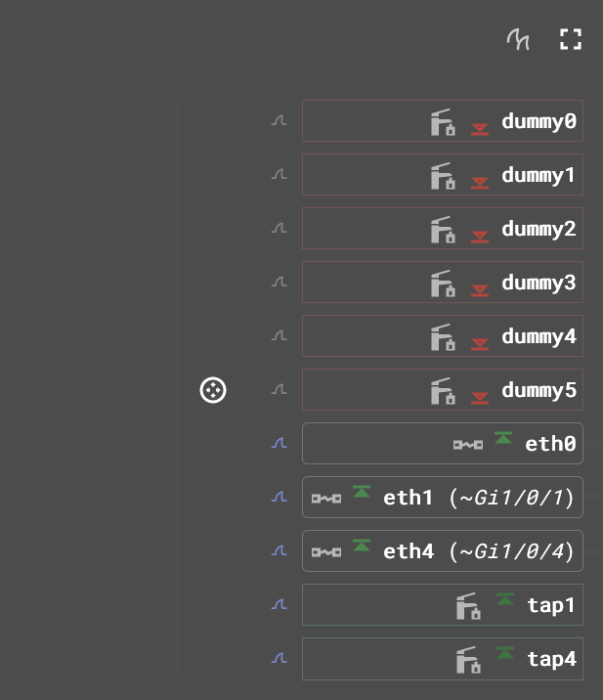Click the blue wire connector left of eth0
The height and width of the screenshot is (700, 603).
click(x=280, y=443)
